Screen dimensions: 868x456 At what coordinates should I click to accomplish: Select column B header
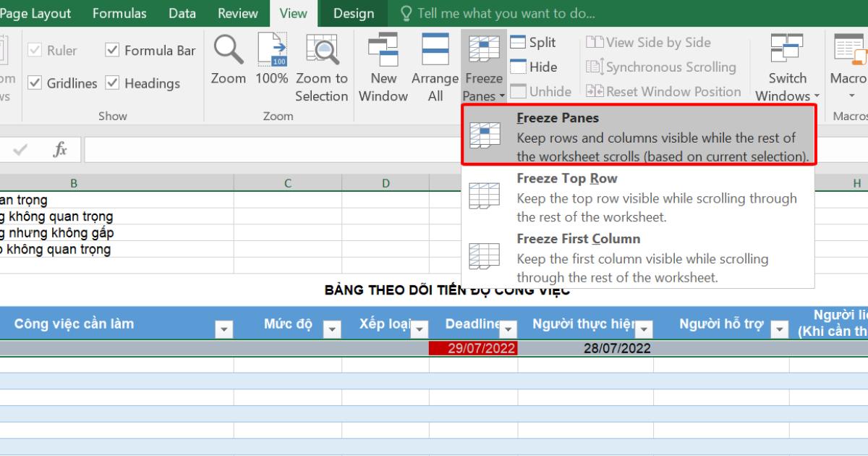click(74, 184)
